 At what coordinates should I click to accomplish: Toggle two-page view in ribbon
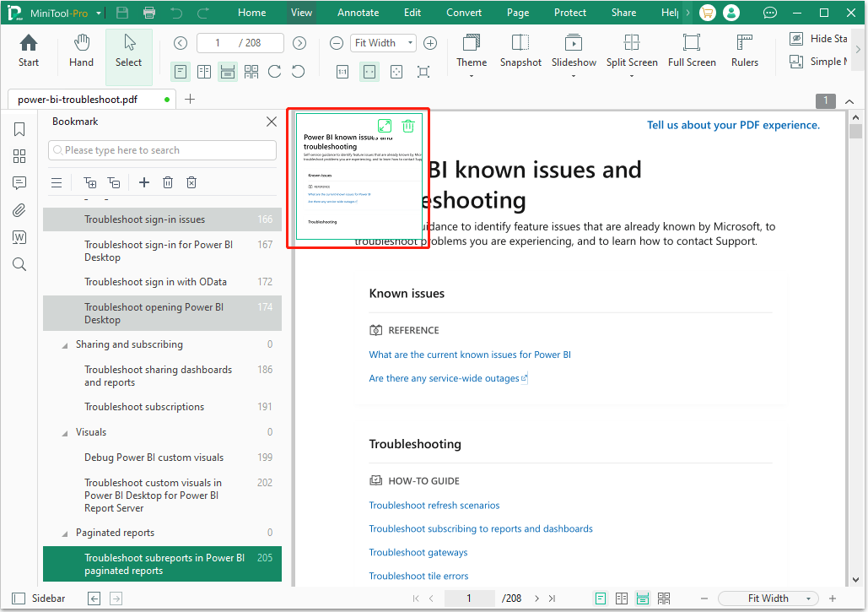(204, 72)
